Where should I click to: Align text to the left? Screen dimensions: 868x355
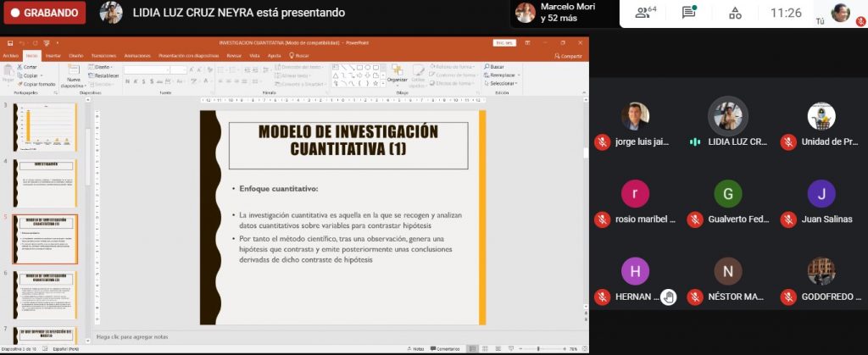coord(220,81)
